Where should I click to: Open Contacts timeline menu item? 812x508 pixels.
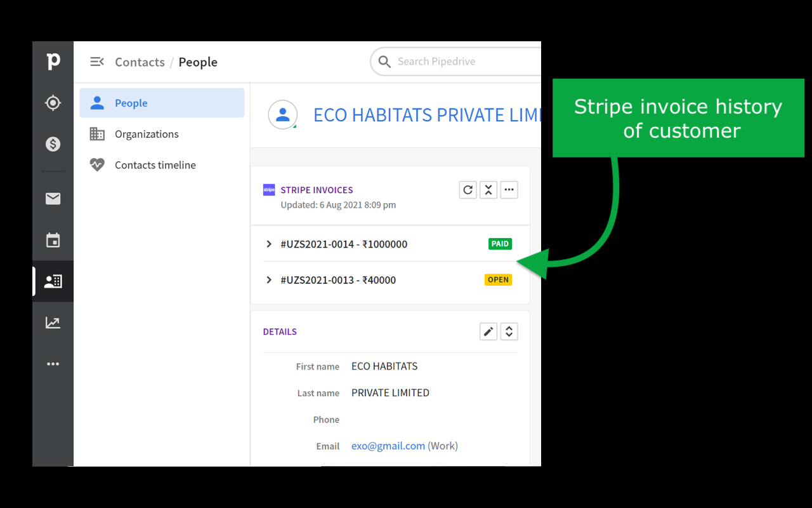(x=155, y=165)
